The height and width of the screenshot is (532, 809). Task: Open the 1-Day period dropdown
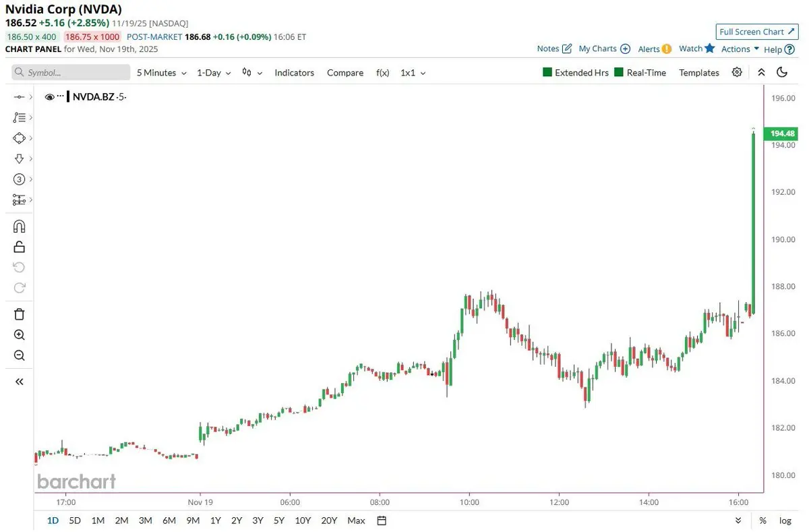click(x=214, y=72)
